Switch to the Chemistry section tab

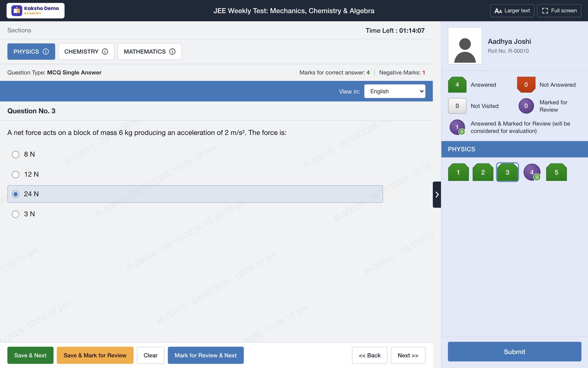click(86, 52)
